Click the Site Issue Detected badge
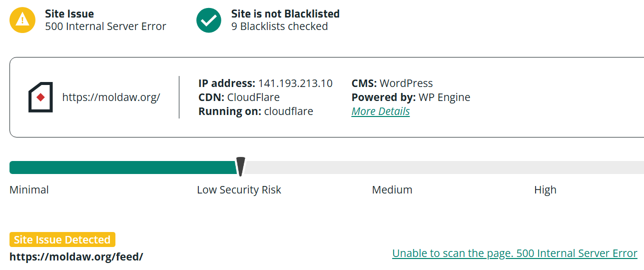The image size is (644, 270). pos(62,239)
